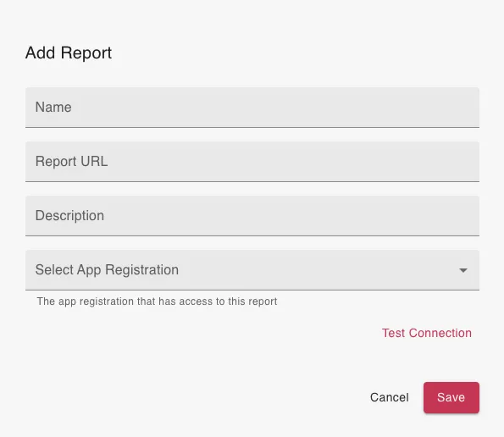Run Test Connection
Viewport: 504px width, 437px height.
click(x=427, y=333)
